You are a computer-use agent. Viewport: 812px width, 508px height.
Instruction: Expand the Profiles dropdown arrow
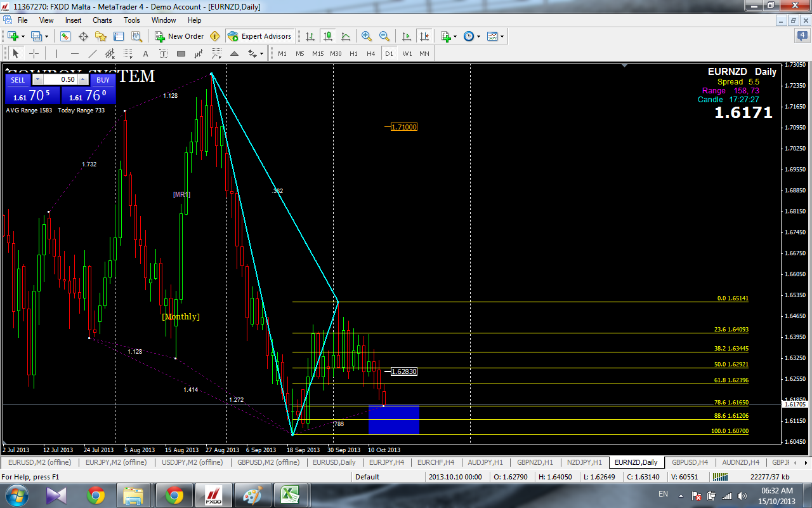(46, 36)
